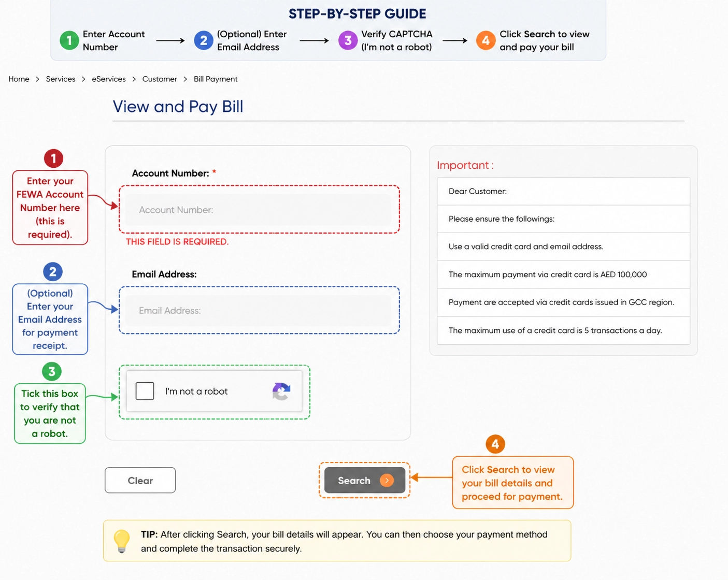Click the yellow lightbulb TIP icon
This screenshot has width=728, height=580.
[122, 540]
